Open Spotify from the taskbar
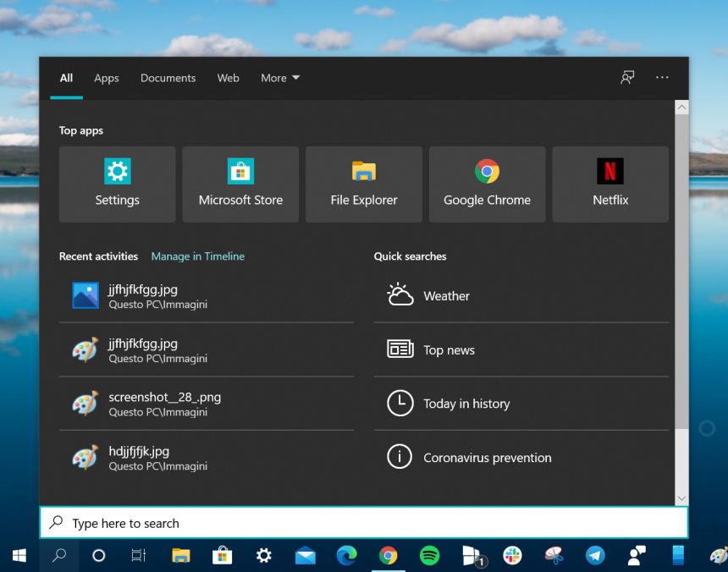The height and width of the screenshot is (572, 728). click(429, 555)
